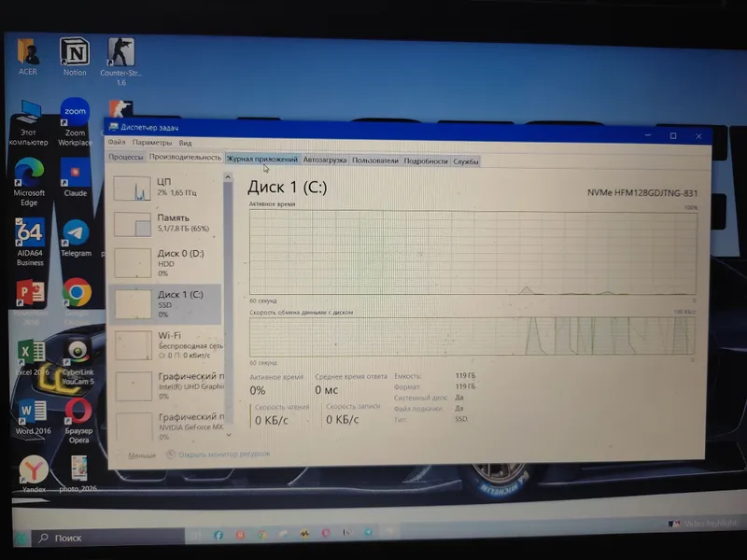Select the Браузер Opera desktop icon
This screenshot has width=747, height=560.
coord(78,422)
